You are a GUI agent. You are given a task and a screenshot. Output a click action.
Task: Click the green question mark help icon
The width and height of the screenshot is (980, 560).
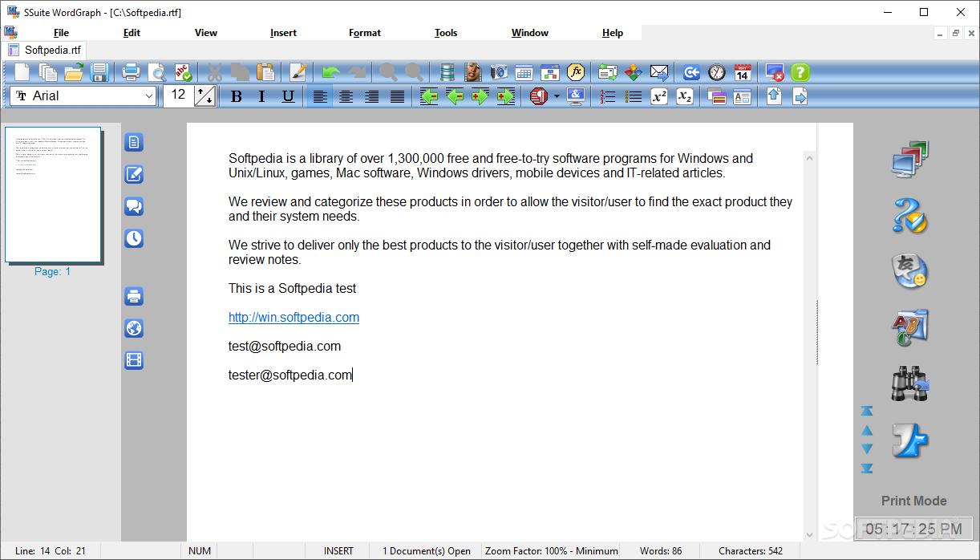(x=800, y=72)
